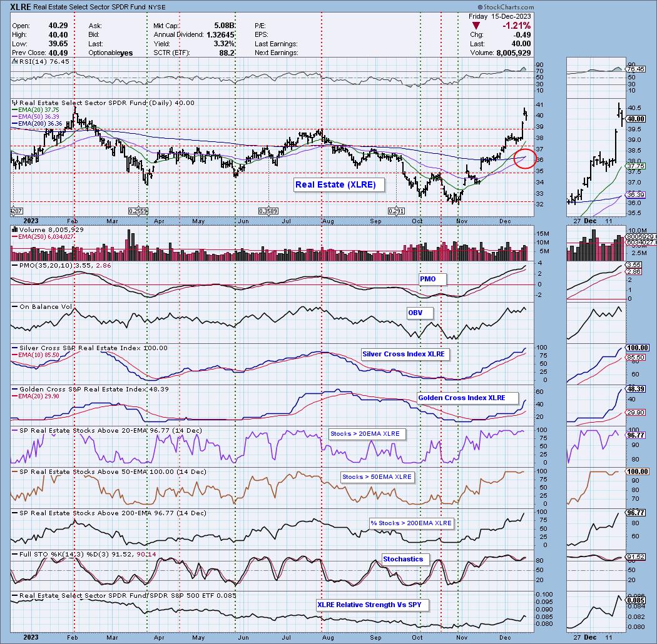Image resolution: width=657 pixels, height=644 pixels.
Task: Click the 0.2559 label on price chart
Action: (x=138, y=211)
